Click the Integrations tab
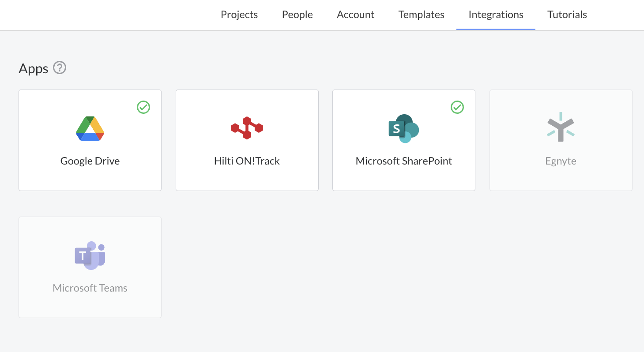Viewport: 644px width, 352px height. tap(496, 15)
